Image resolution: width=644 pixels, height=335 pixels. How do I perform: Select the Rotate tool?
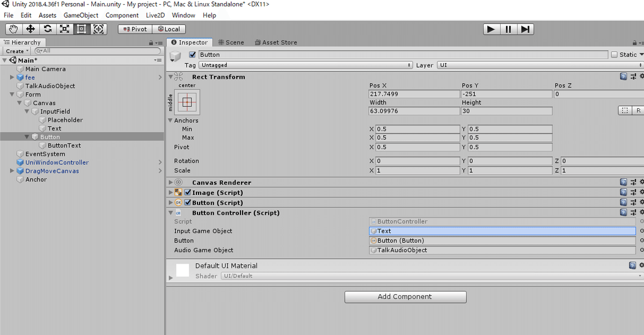(x=48, y=29)
